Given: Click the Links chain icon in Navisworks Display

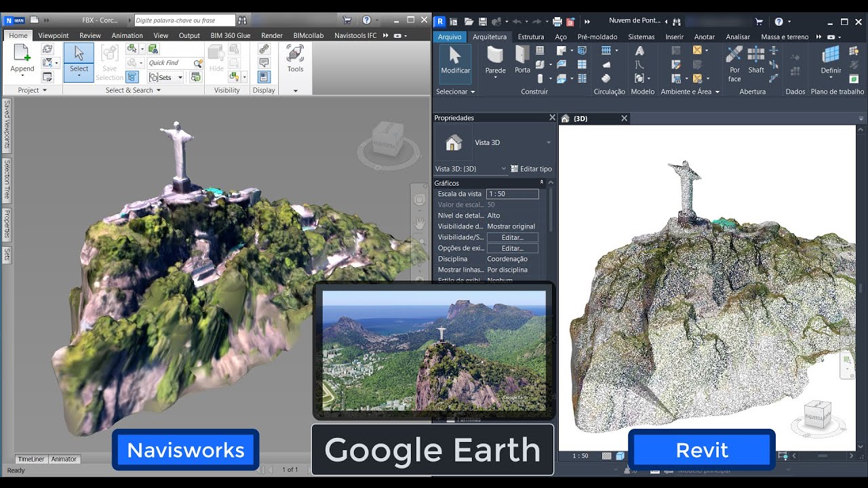Looking at the screenshot, I should (x=264, y=49).
